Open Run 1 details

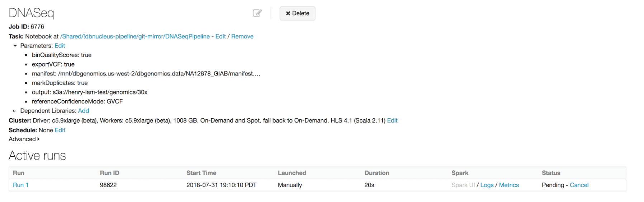[x=20, y=185]
